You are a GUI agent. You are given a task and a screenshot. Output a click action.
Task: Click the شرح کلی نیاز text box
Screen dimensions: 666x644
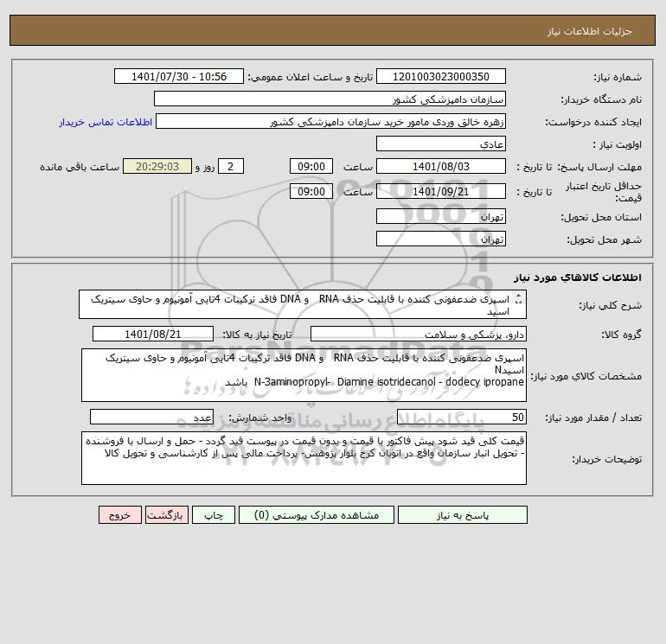pyautogui.click(x=303, y=304)
